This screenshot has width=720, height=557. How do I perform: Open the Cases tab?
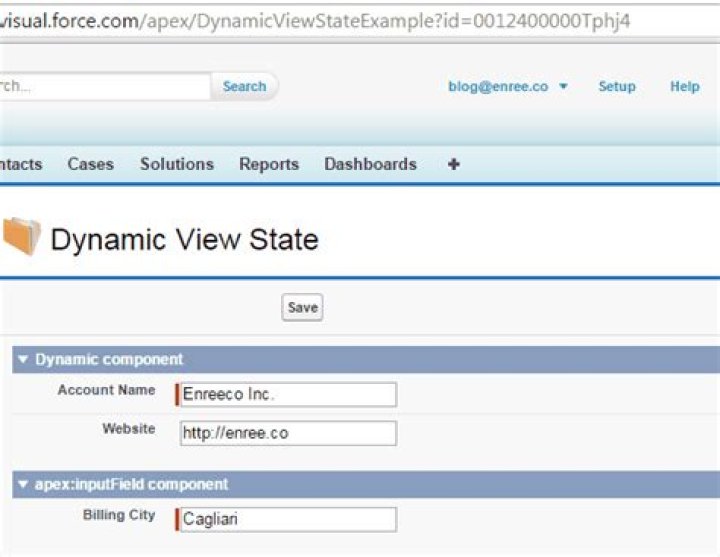coord(90,165)
